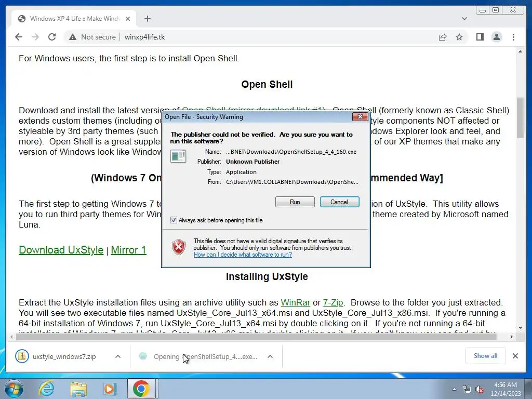Select the Windows XP 4 Life tab
This screenshot has height=399, width=532.
[x=74, y=19]
